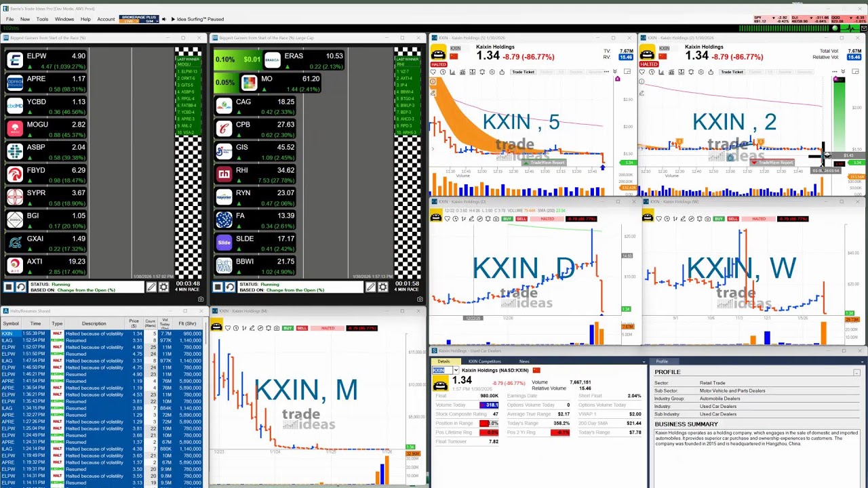
Task: Take a snapshot of the first race window
Action: coord(201,299)
